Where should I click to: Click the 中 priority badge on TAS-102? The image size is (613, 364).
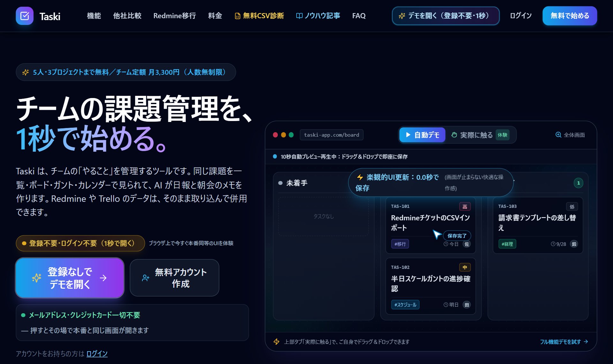465,267
